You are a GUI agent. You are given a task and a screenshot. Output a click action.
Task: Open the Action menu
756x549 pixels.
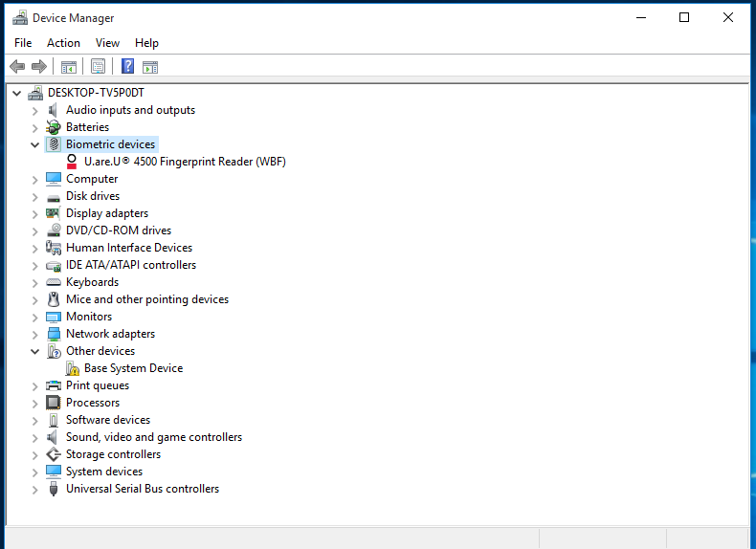click(63, 43)
